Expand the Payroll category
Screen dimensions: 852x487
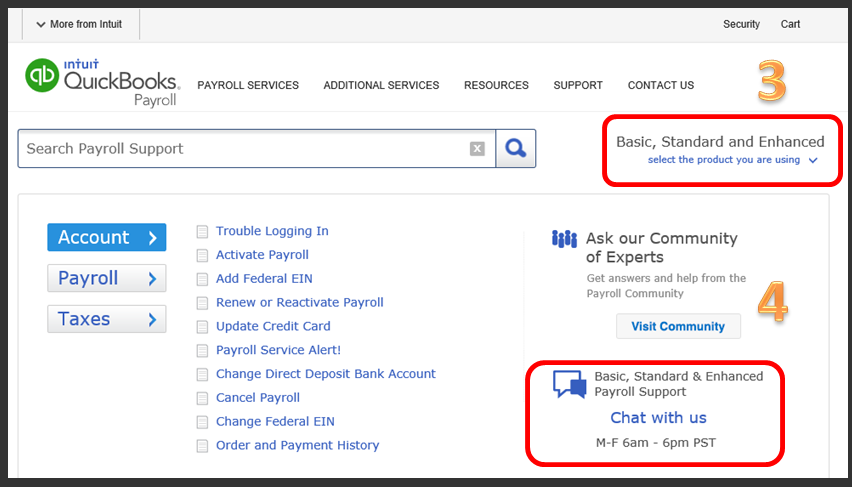tap(106, 278)
